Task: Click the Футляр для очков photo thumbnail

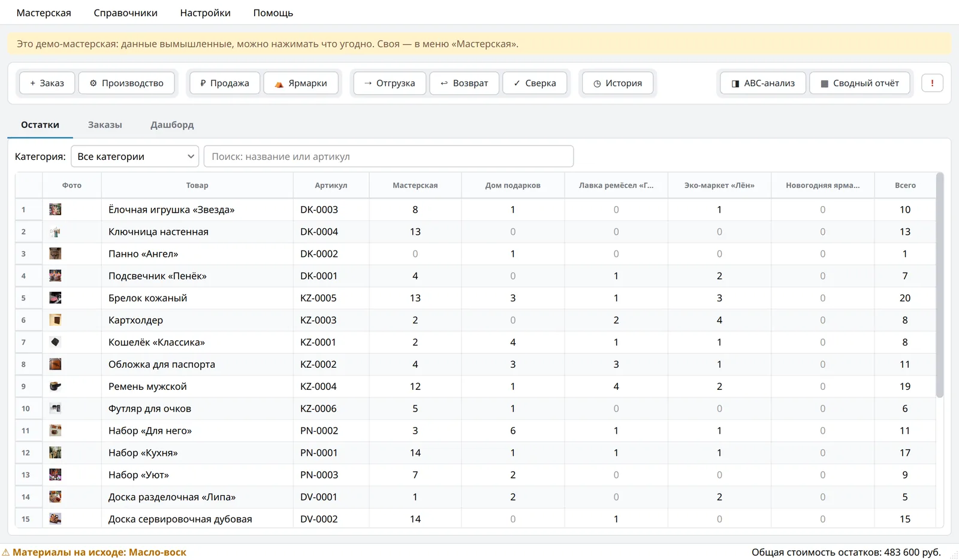Action: (x=55, y=408)
